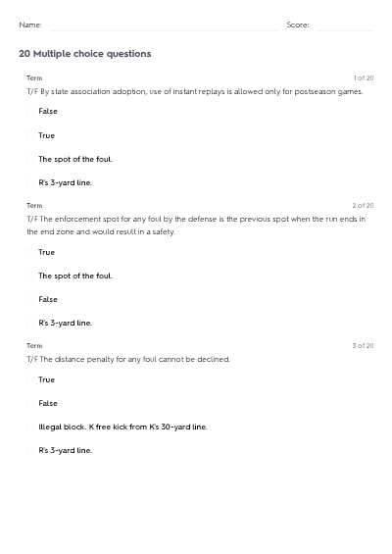The height and width of the screenshot is (554, 392).
Task: Click the distance penalty question text
Action: click(x=128, y=359)
